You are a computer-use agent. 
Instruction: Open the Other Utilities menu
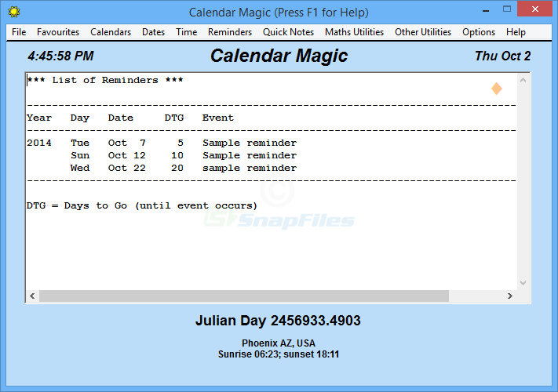(423, 32)
